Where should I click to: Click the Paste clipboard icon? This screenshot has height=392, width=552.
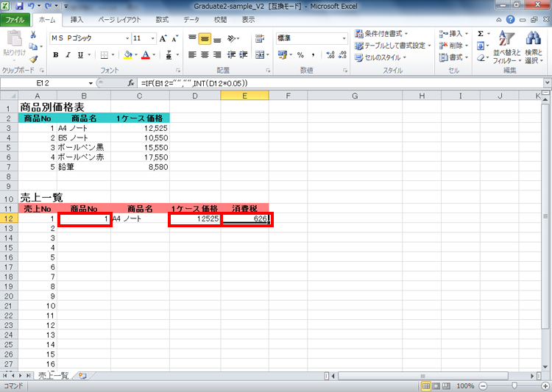point(14,38)
